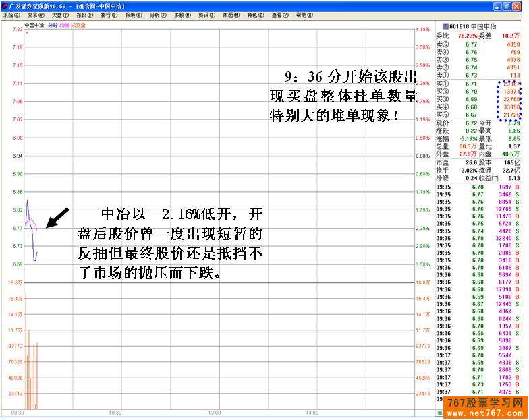Image resolution: width=529 pixels, height=420 pixels.
Task: Click the 均线 legend label above the chart
Action: click(x=64, y=26)
